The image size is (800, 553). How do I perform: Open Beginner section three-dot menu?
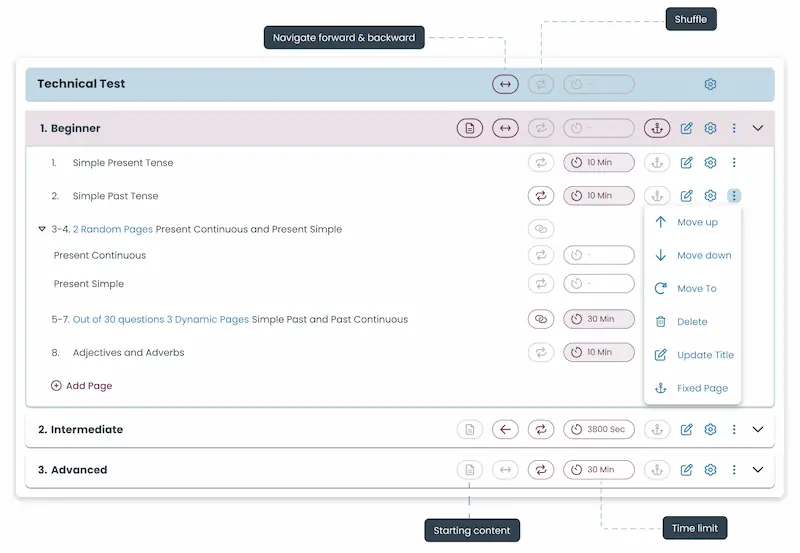click(734, 128)
